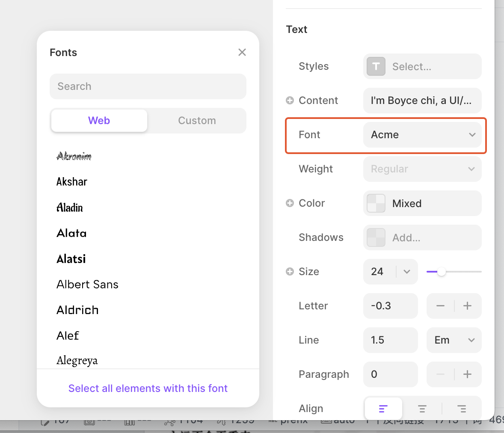Decrease letter spacing with minus button

point(440,306)
